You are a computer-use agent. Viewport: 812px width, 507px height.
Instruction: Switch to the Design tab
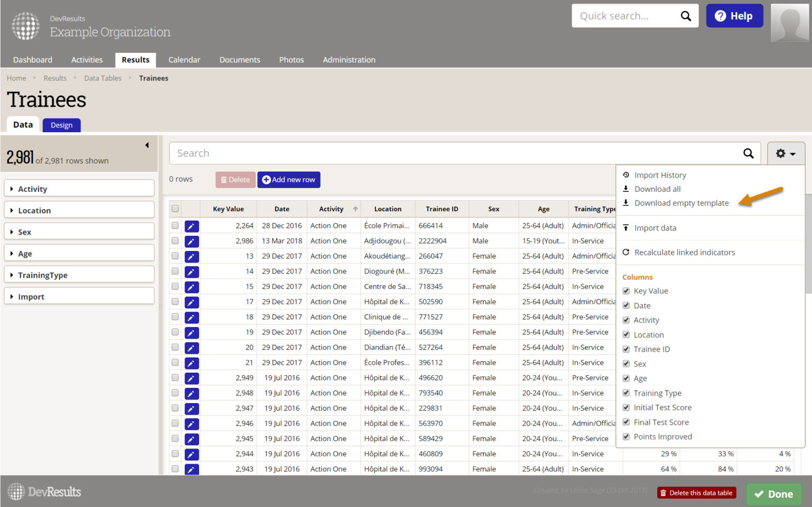[x=62, y=125]
